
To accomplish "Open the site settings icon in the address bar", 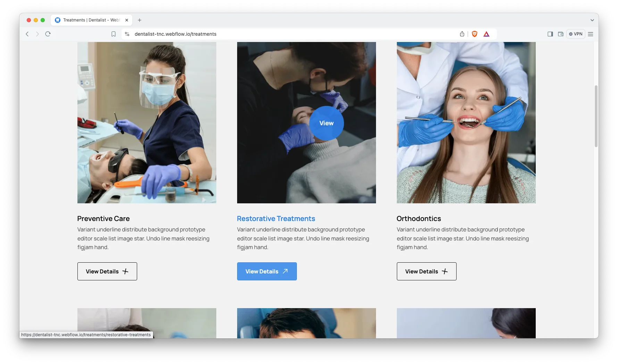I will coord(127,34).
